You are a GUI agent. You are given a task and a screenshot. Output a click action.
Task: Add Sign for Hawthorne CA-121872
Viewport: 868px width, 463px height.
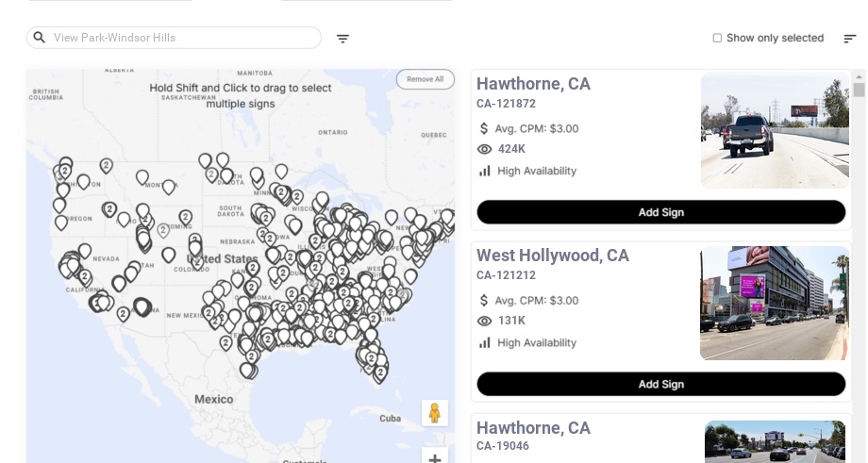[660, 212]
